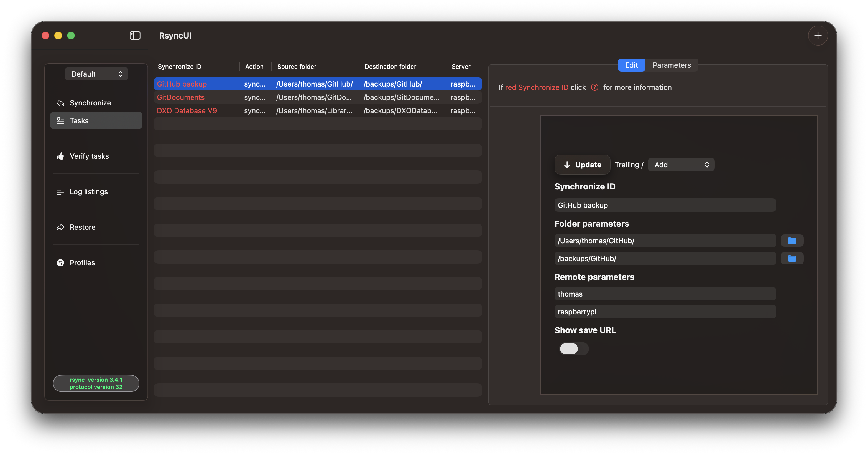Browse destination folder with folder icon
The image size is (868, 455).
point(792,258)
